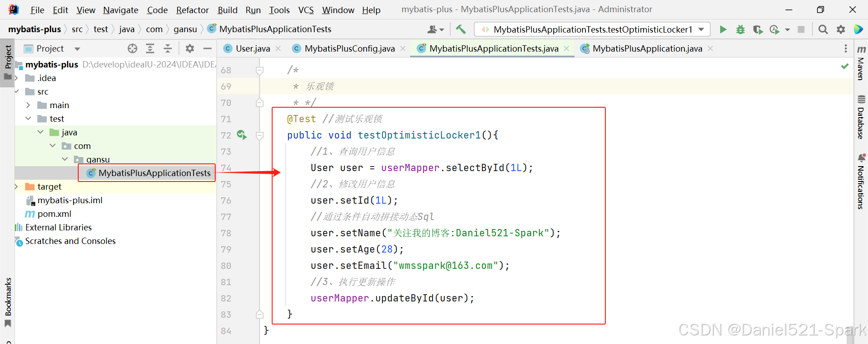
Task: Collapse the com package node
Action: click(52, 146)
